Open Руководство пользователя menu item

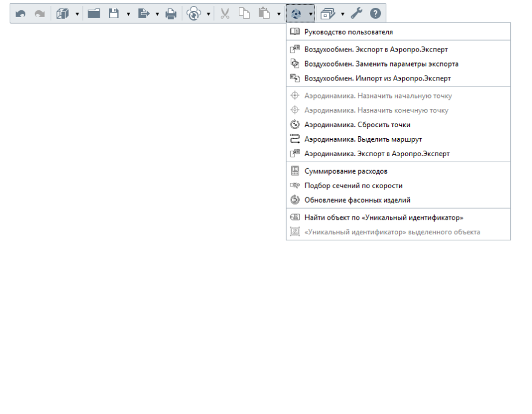[x=348, y=31]
